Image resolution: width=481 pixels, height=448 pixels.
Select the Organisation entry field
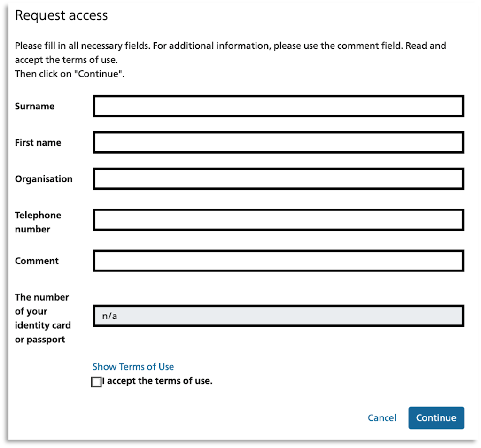pyautogui.click(x=277, y=178)
